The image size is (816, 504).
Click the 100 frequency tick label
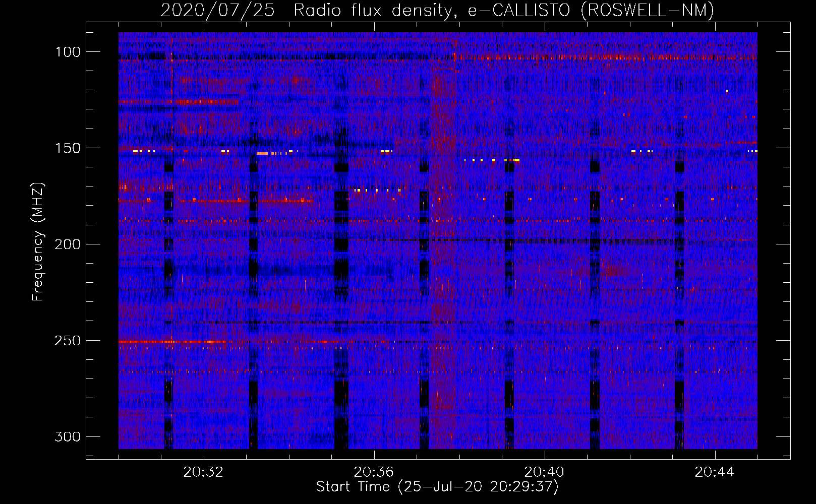click(x=68, y=52)
